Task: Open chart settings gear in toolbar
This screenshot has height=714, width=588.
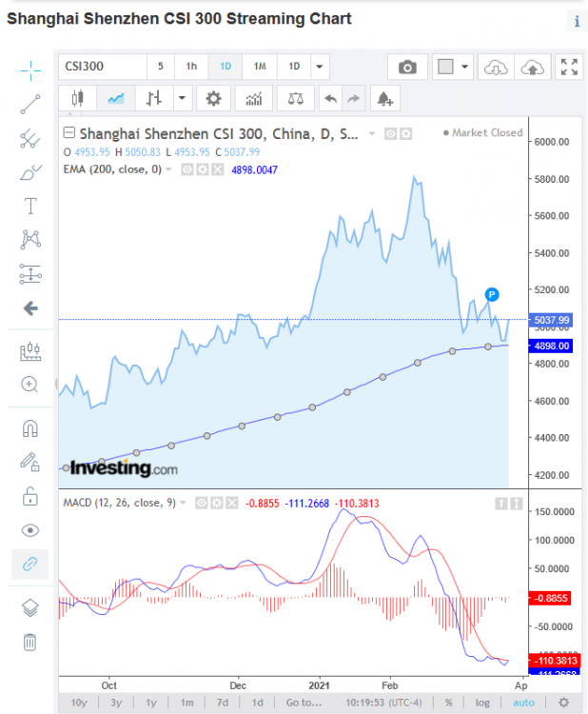Action: pyautogui.click(x=213, y=98)
